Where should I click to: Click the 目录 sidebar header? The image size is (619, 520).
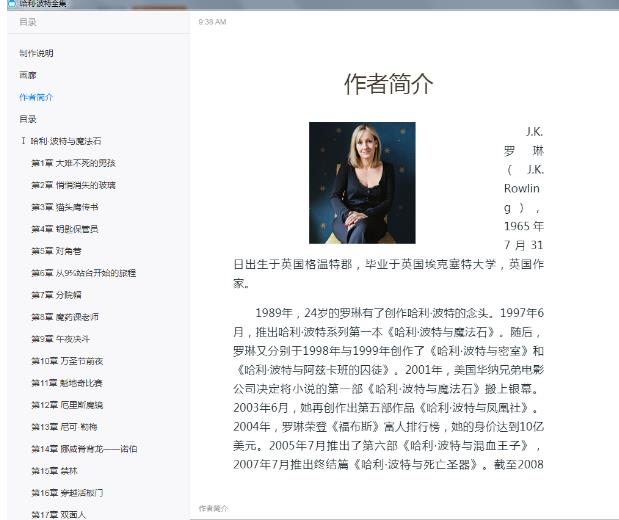[x=28, y=22]
